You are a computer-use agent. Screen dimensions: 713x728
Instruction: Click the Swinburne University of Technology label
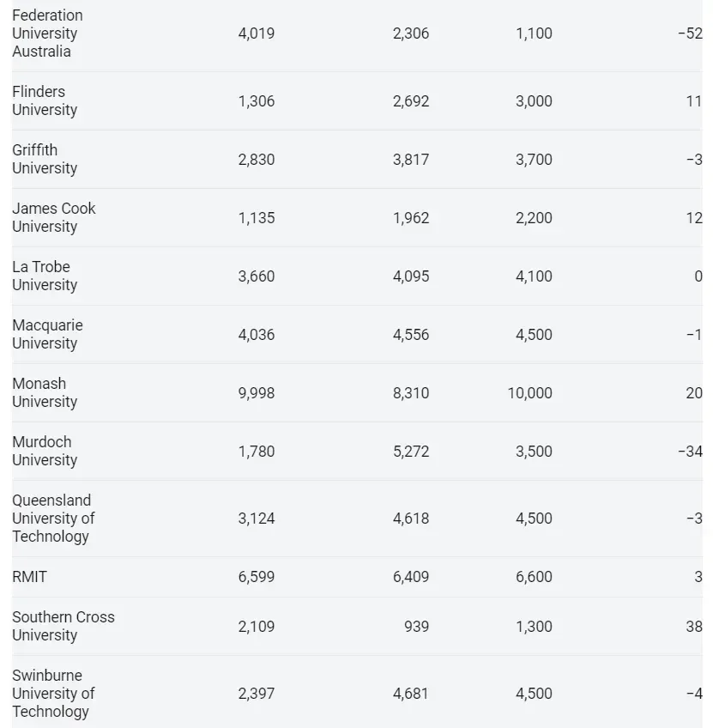pos(53,693)
